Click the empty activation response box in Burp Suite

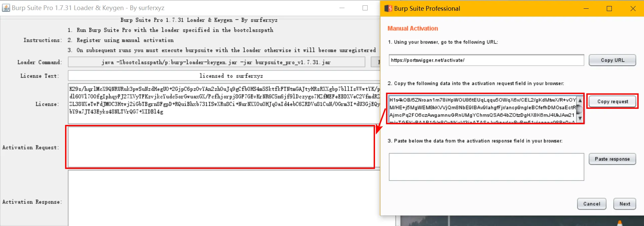tap(486, 167)
